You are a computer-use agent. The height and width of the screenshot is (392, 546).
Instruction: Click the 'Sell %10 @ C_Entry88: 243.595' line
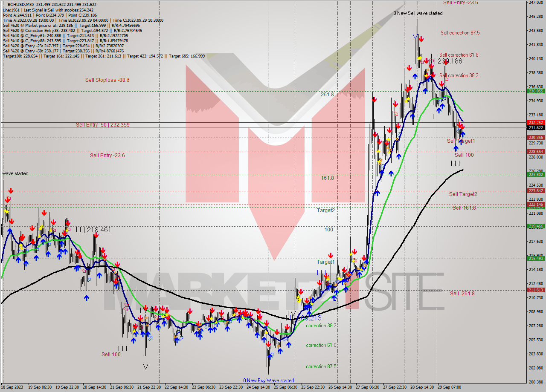pyautogui.click(x=65, y=40)
